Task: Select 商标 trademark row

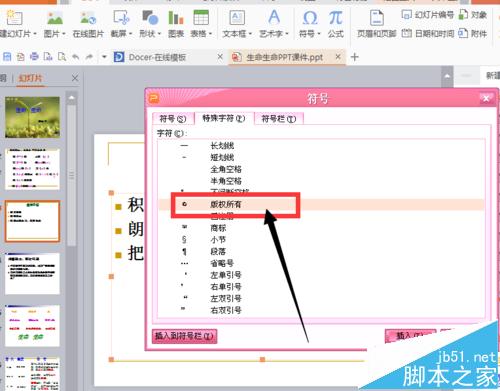Action: tap(321, 228)
